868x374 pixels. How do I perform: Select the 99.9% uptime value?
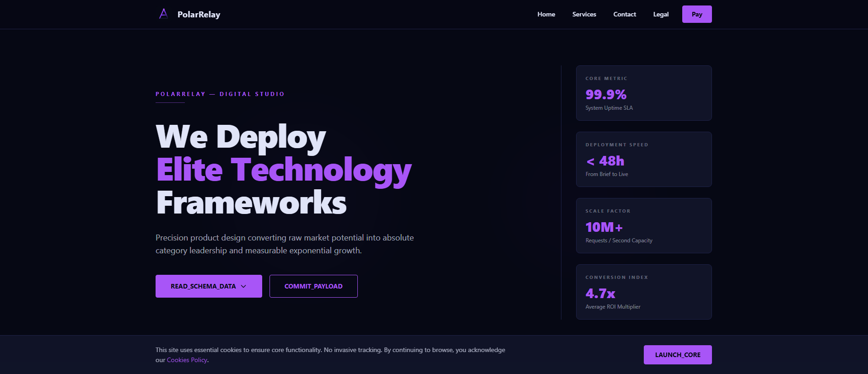click(606, 95)
